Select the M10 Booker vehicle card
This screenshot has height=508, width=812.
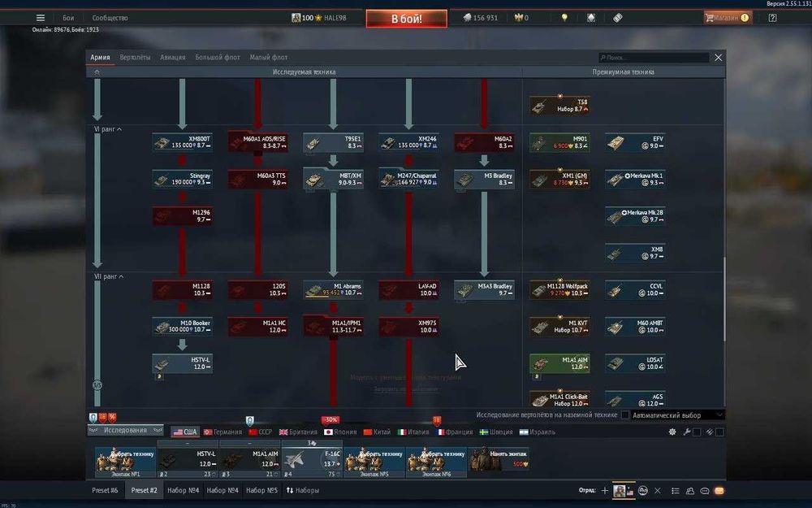(x=182, y=327)
